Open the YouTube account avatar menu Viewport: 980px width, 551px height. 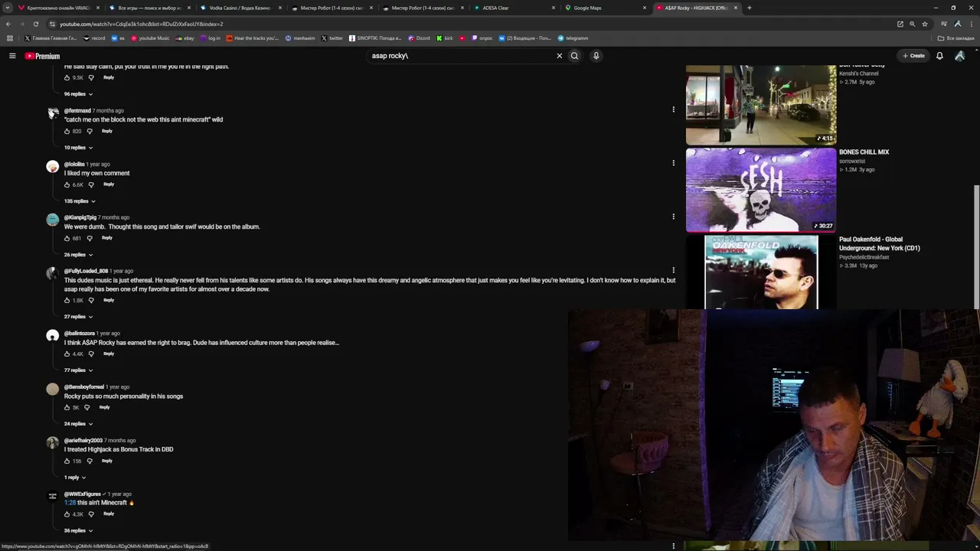[959, 56]
